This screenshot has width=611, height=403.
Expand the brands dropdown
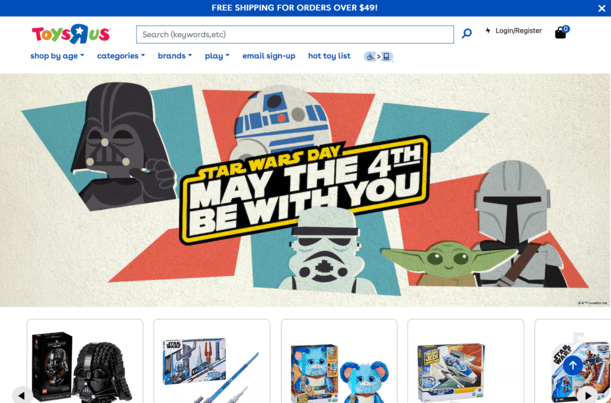click(175, 56)
